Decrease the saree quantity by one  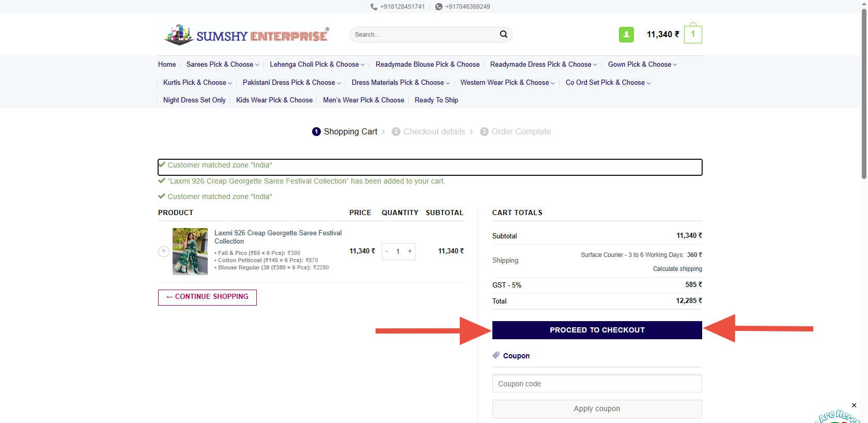pos(386,251)
